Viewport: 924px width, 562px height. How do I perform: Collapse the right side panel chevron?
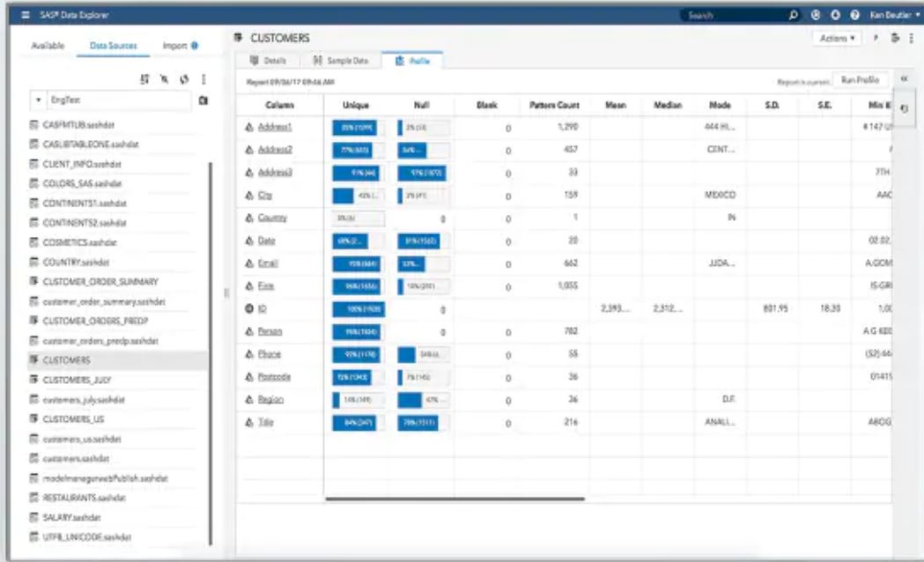tap(904, 79)
